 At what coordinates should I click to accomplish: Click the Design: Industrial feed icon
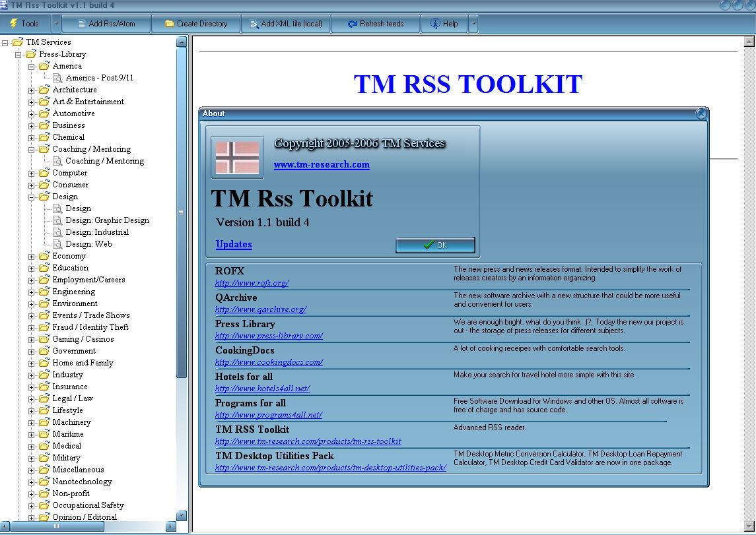57,233
